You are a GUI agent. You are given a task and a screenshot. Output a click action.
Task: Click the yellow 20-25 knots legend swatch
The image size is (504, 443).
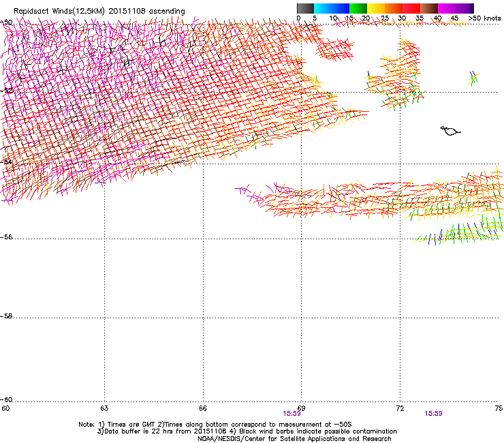pos(376,8)
